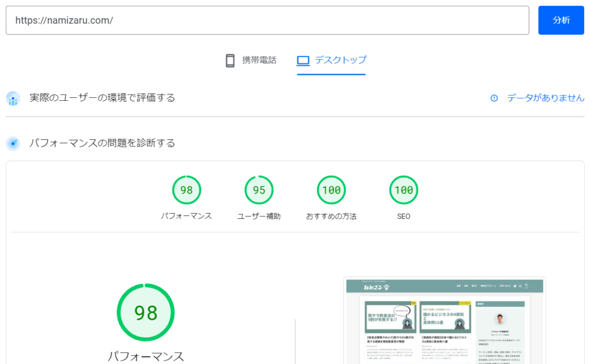Click the パフォーマンス label under the small gauge

[187, 216]
